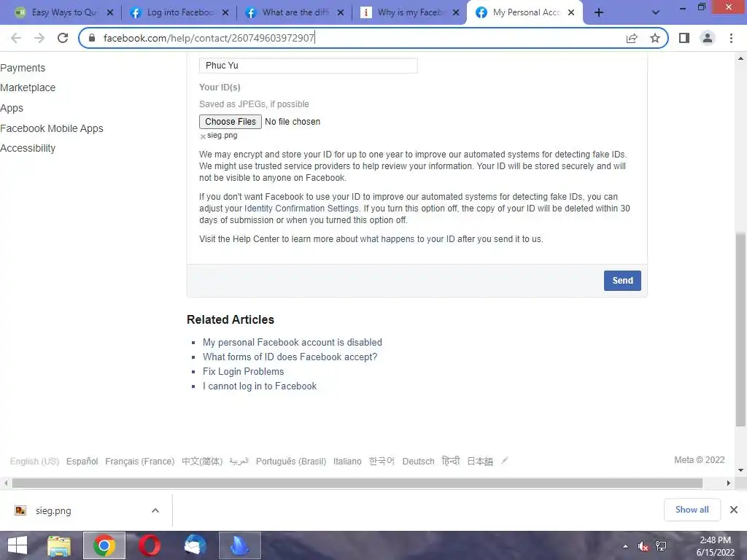Open the Chrome profile avatar menu

pyautogui.click(x=708, y=38)
